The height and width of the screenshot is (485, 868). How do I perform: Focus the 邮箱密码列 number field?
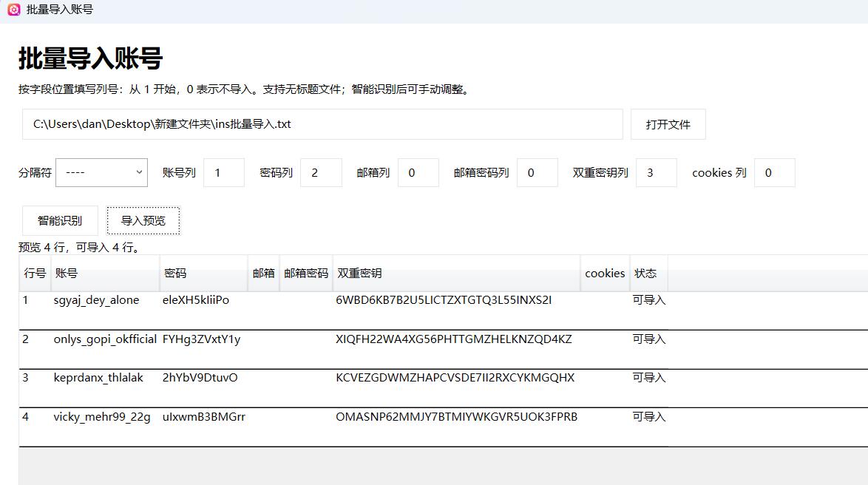538,173
